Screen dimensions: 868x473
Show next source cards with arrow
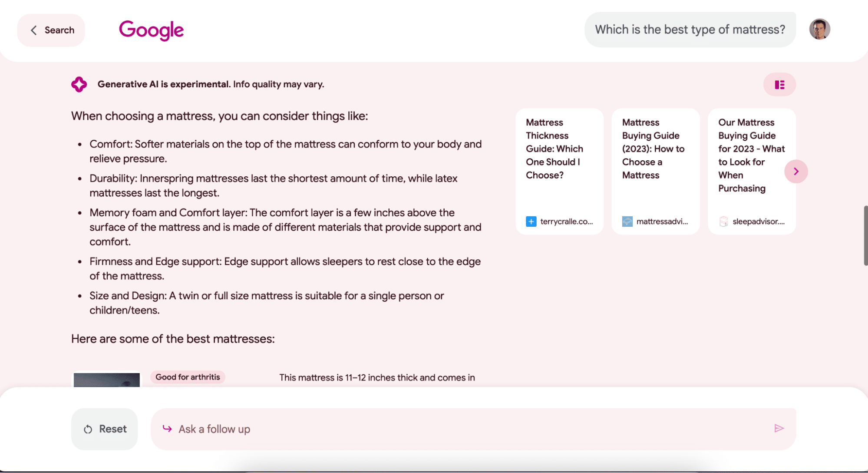[x=796, y=172]
